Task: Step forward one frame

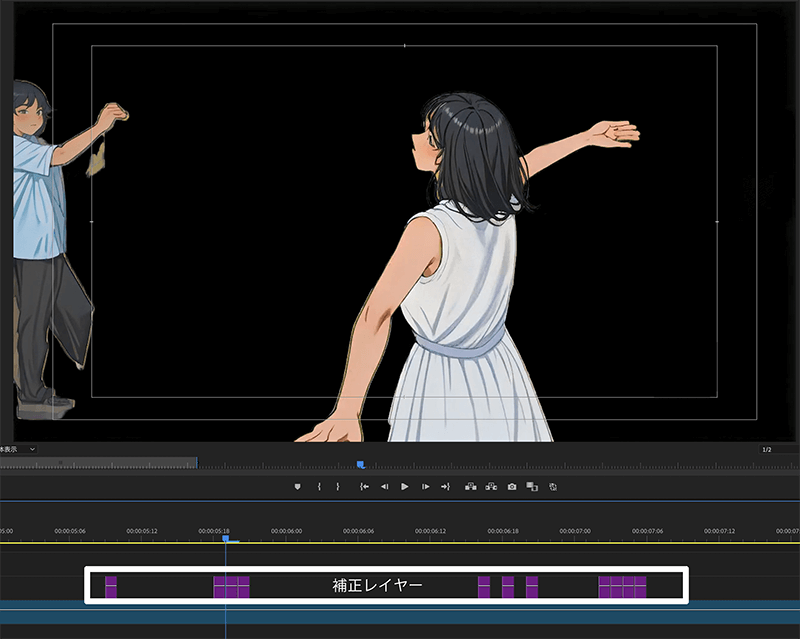Action: pyautogui.click(x=425, y=487)
